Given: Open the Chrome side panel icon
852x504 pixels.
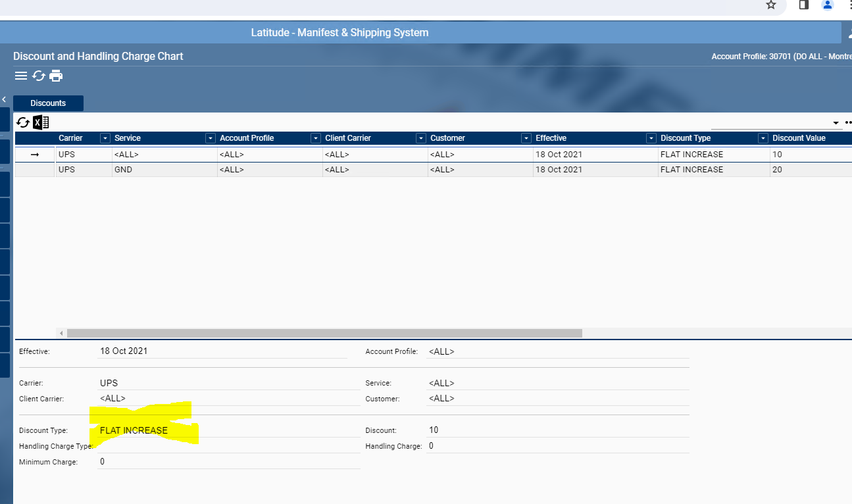Looking at the screenshot, I should click(803, 5).
